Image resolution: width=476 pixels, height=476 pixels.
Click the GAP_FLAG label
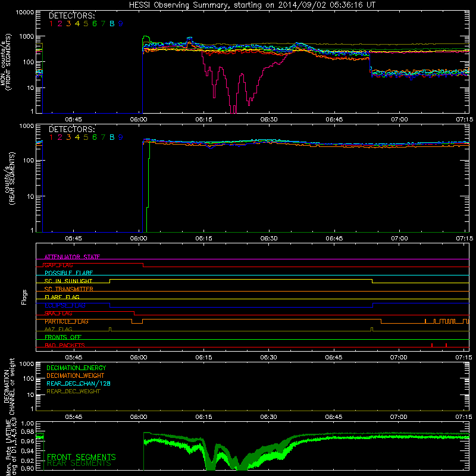coord(59,265)
